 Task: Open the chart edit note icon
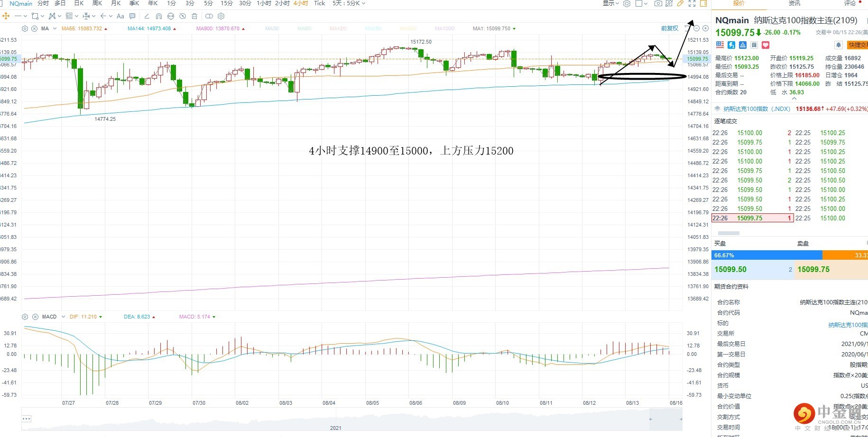pos(669,3)
